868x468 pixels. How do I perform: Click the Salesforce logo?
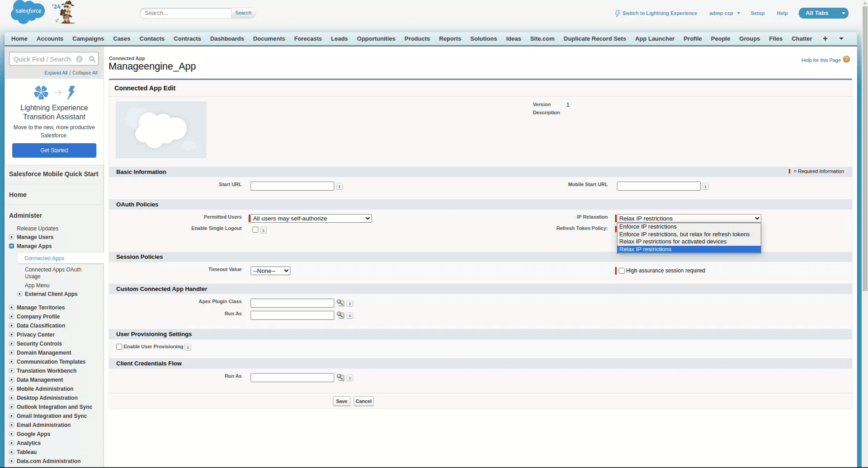click(28, 12)
